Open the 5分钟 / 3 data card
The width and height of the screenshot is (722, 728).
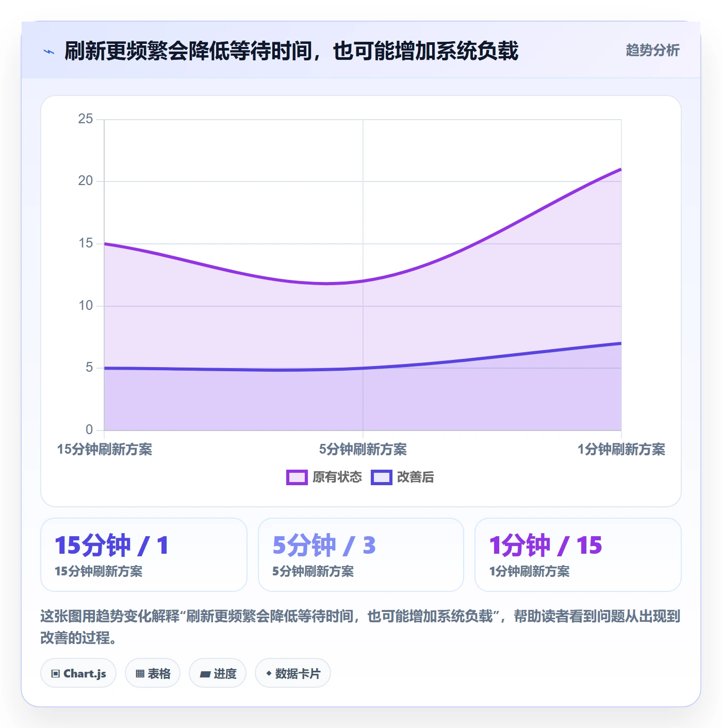click(x=361, y=555)
